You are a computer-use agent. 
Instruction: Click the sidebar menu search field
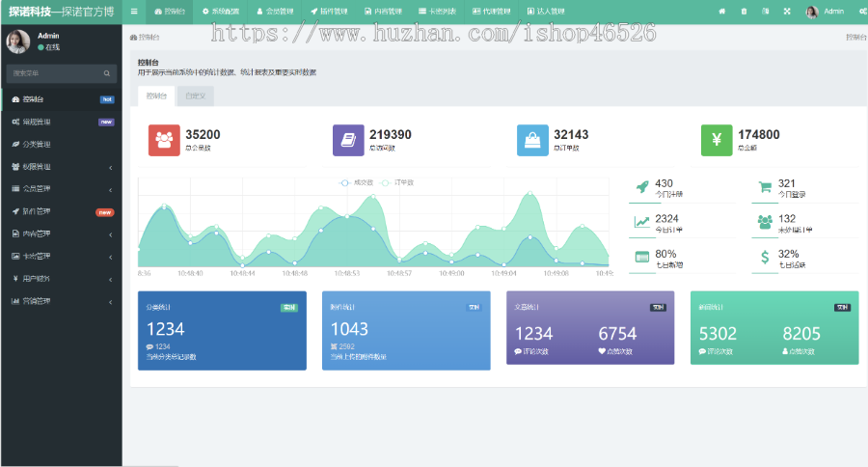coord(56,73)
